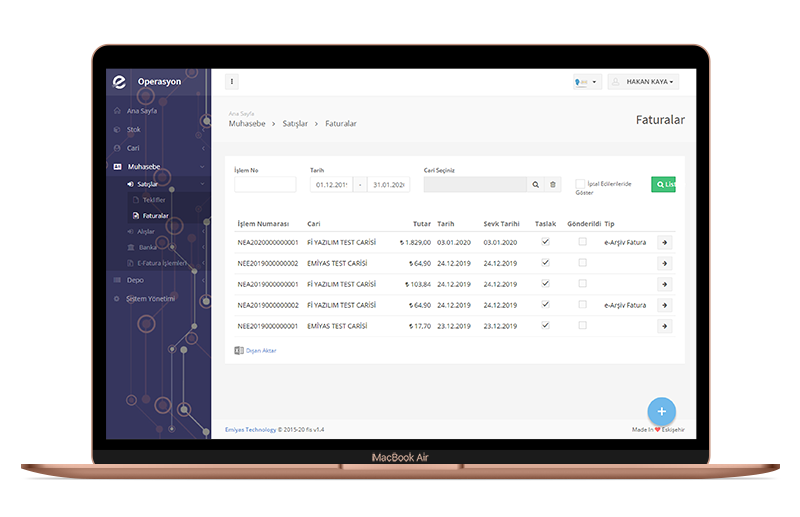The image size is (800, 517).
Task: Open the Emiyas Technology footer link
Action: (x=251, y=430)
